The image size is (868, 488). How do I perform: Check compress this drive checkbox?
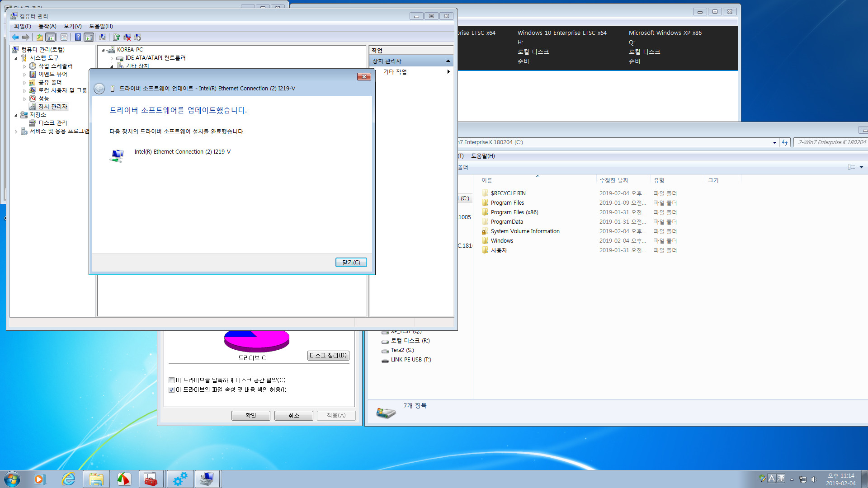[x=171, y=380]
